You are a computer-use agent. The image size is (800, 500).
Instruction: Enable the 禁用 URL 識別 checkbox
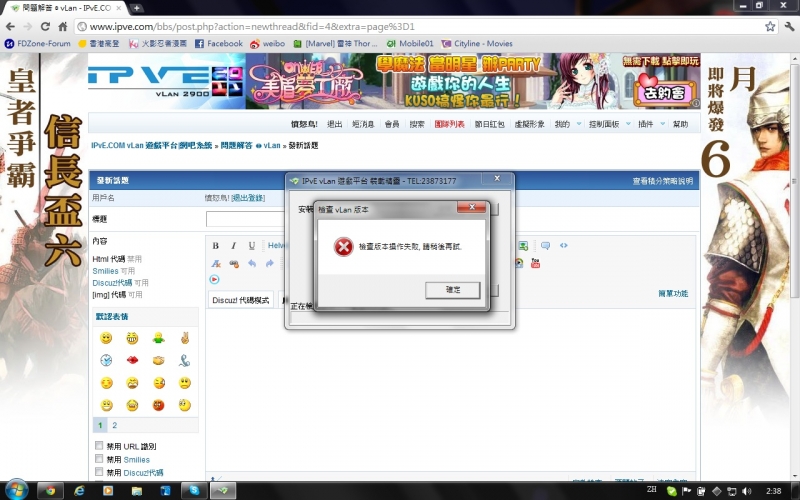point(99,446)
